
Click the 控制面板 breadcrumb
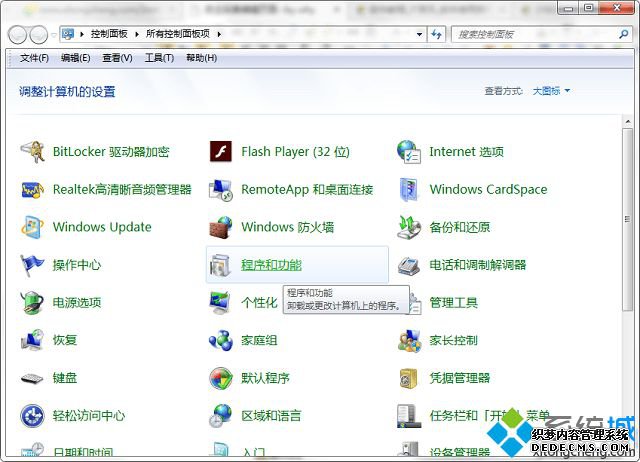109,34
